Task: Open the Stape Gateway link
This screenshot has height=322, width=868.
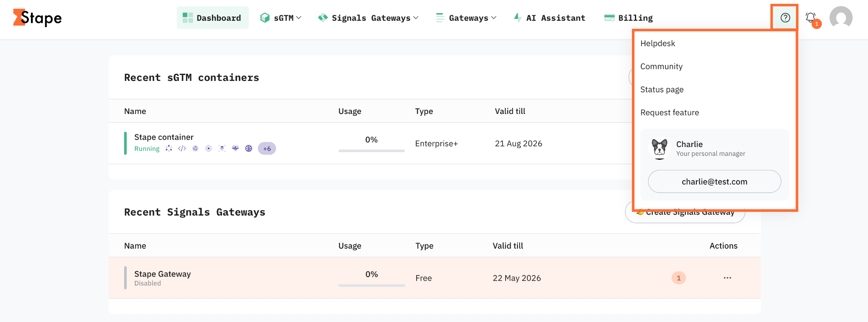Action: 162,274
